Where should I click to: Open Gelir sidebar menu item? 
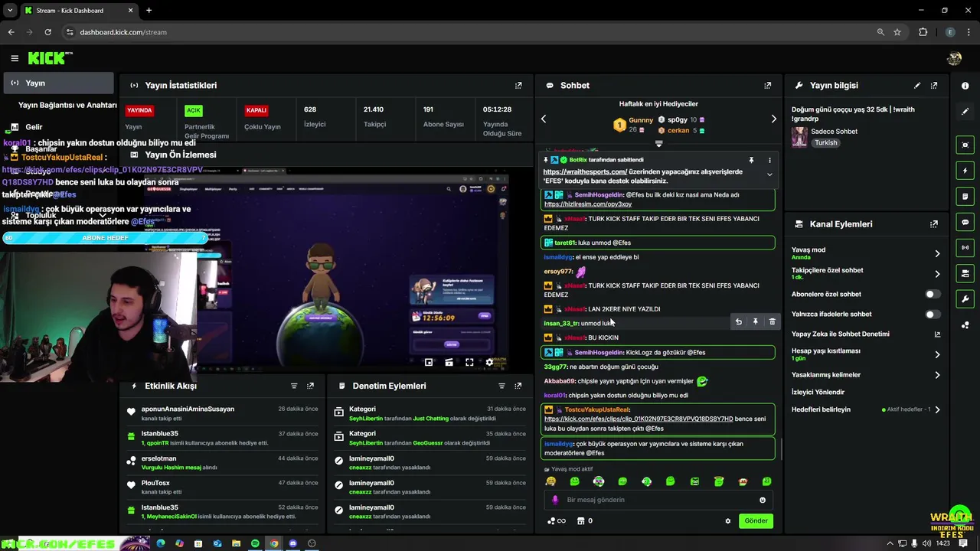34,127
